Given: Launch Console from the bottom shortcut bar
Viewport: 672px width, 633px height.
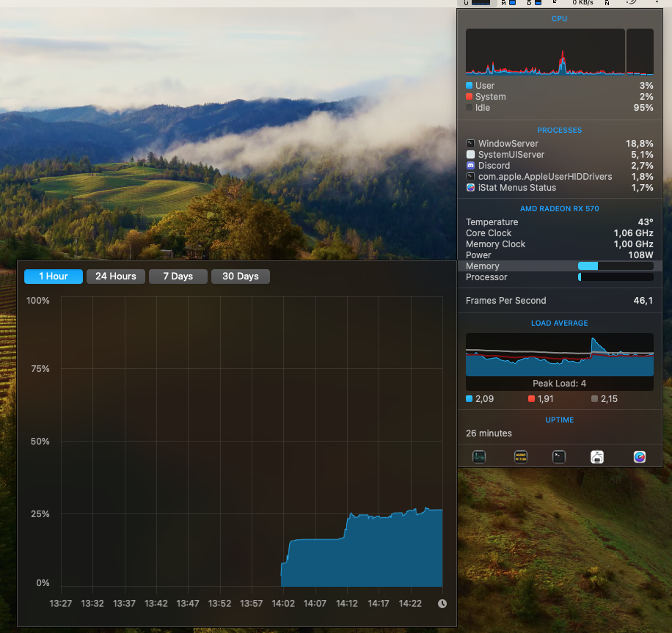Looking at the screenshot, I should [521, 456].
